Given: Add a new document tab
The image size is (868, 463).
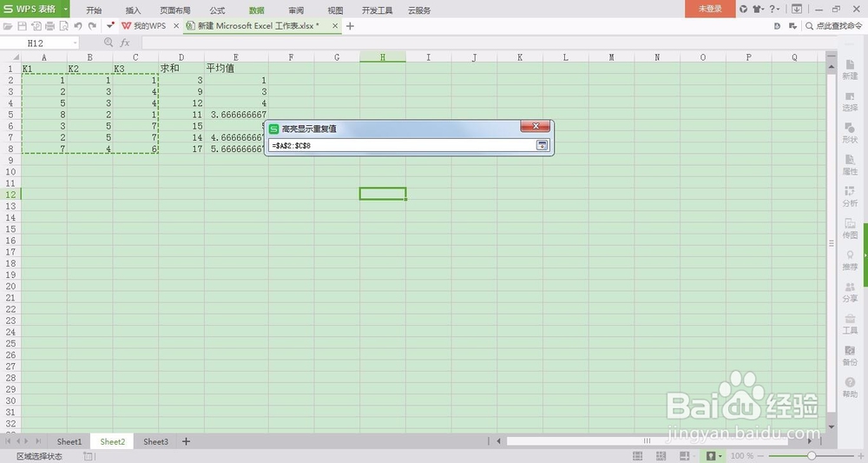Looking at the screenshot, I should pos(350,26).
